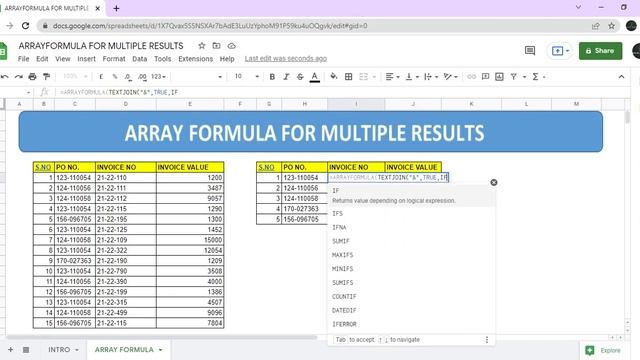This screenshot has width=640, height=360.
Task: Close the formula suggestions popup
Action: point(494,182)
